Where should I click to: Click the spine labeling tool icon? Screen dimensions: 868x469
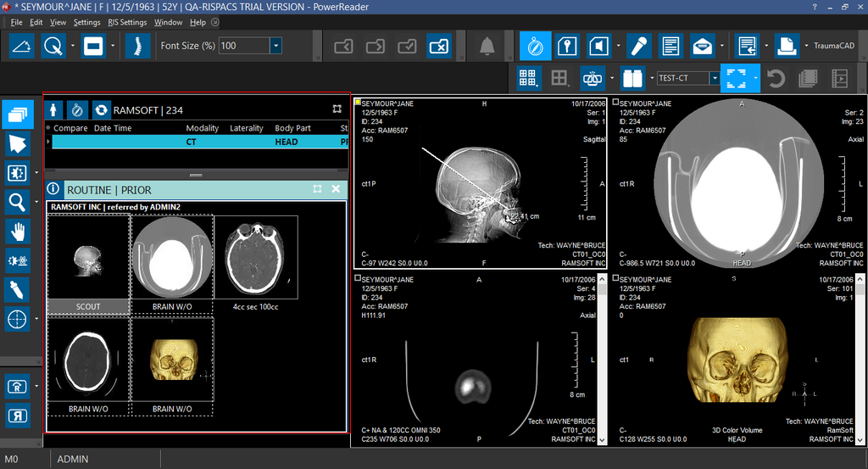point(132,46)
